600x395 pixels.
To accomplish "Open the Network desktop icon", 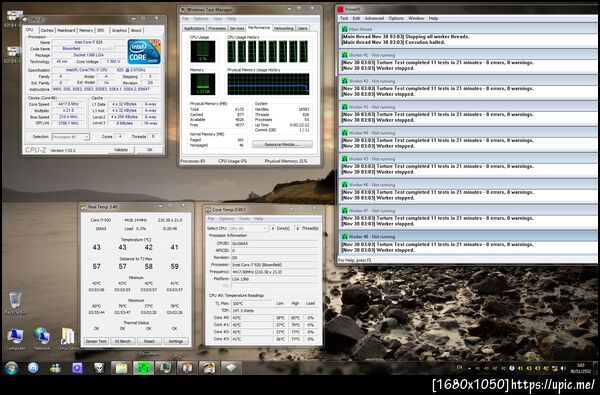I will [x=42, y=339].
